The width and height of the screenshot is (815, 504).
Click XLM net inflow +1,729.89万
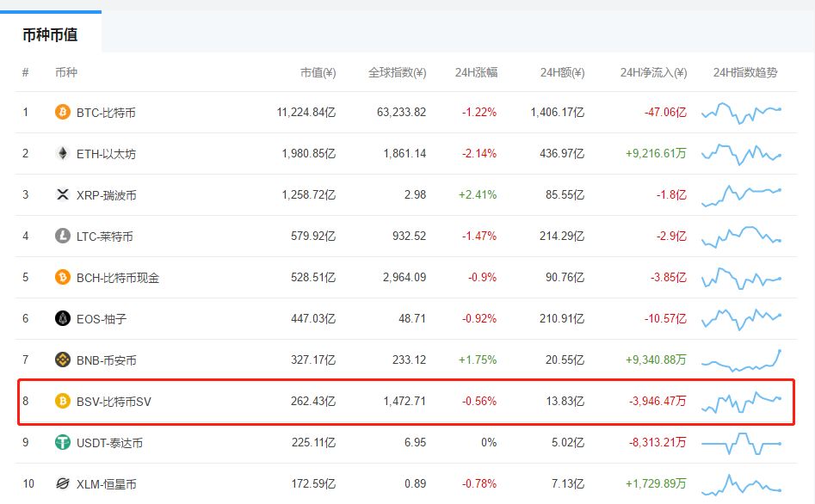click(x=656, y=483)
